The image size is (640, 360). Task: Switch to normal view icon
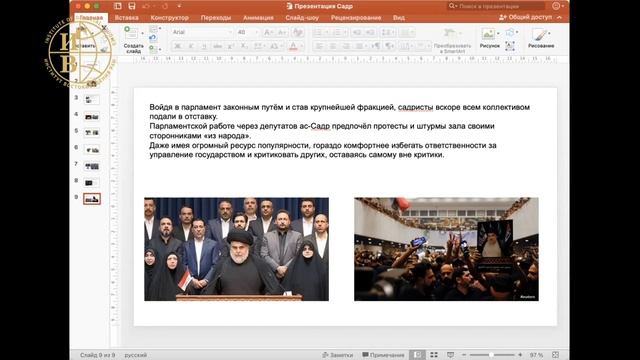click(417, 355)
